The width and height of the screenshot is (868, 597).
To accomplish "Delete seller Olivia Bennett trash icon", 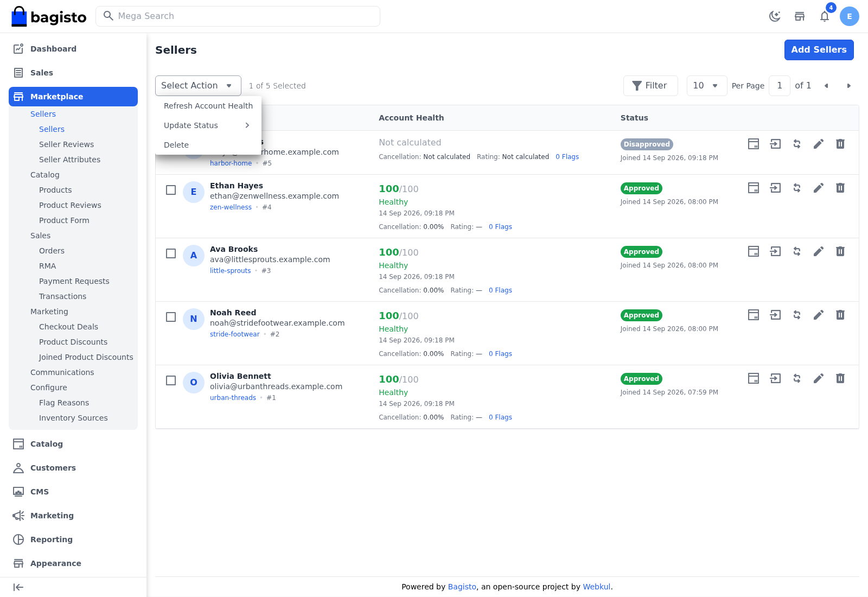I will [840, 378].
